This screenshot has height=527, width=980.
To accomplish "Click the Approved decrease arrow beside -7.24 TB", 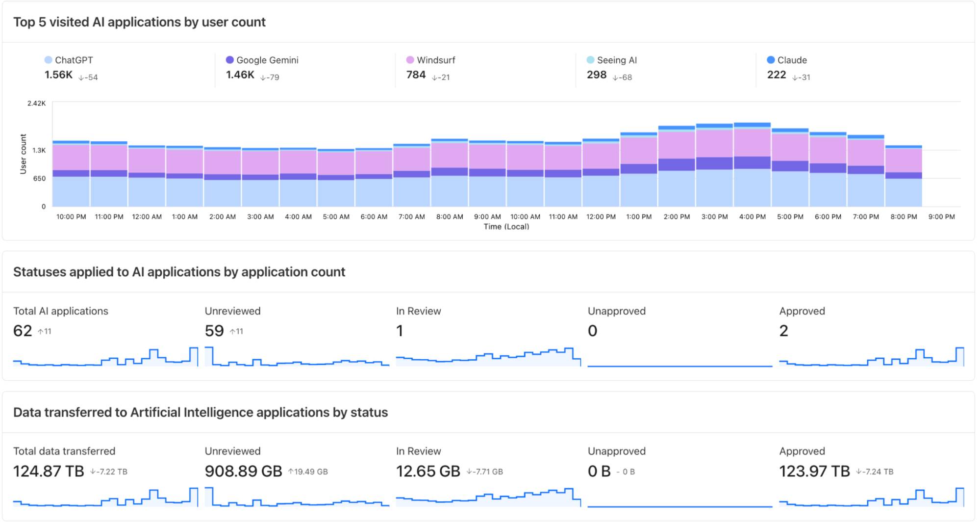I will pyautogui.click(x=859, y=471).
